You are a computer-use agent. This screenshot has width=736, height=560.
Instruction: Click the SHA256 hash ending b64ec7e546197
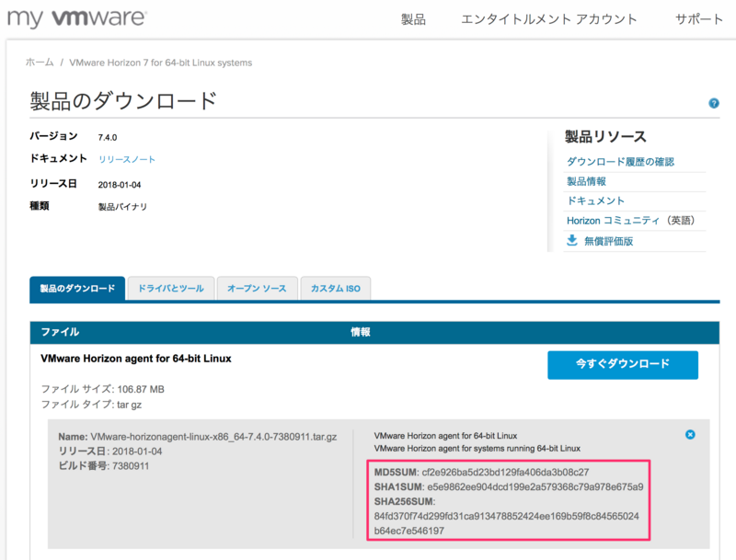[x=507, y=523]
